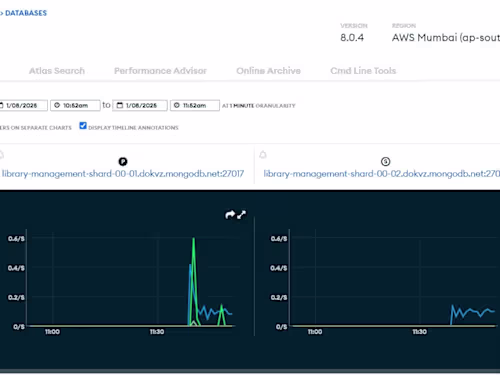Click the share arrow icon on chart
The width and height of the screenshot is (500, 375).
(x=230, y=215)
